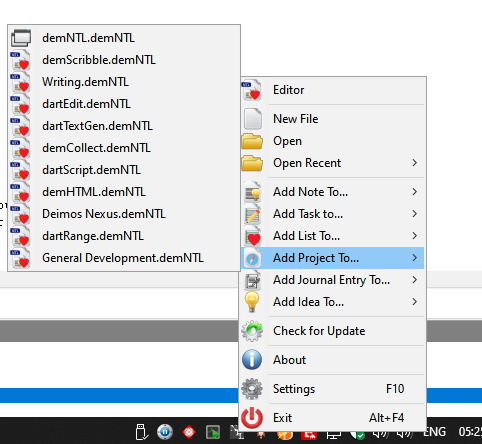This screenshot has width=482, height=444.
Task: Click the compass icon next to Add Project To
Action: pos(252,258)
